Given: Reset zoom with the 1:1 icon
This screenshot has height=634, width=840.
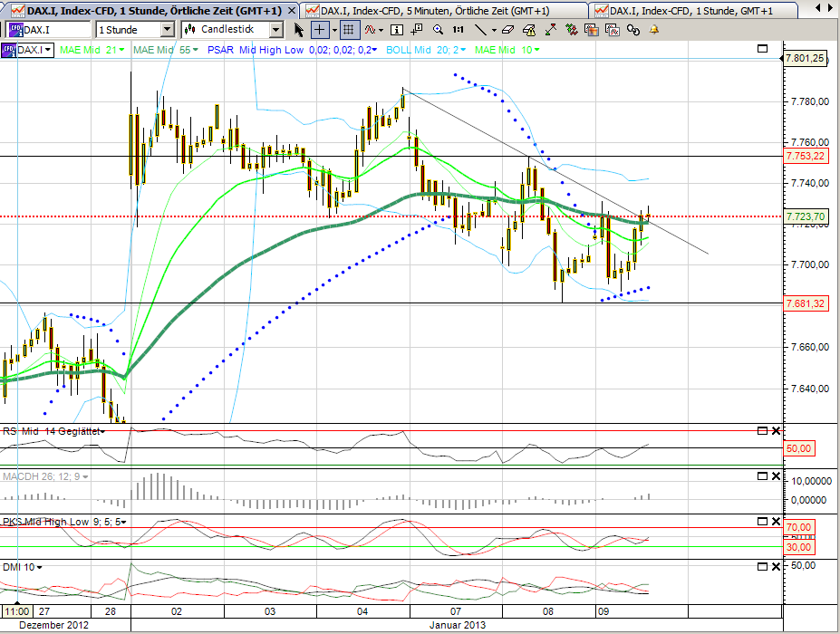Looking at the screenshot, I should 457,30.
